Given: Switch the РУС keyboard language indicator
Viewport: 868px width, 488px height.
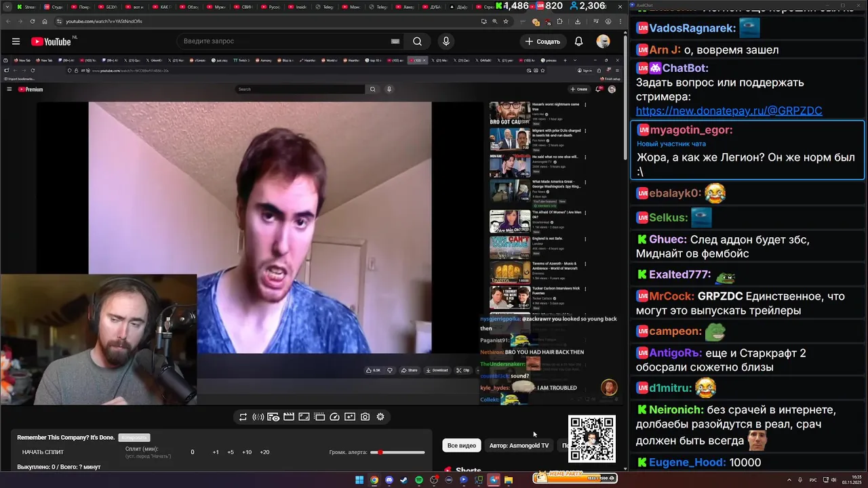Looking at the screenshot, I should tap(813, 480).
